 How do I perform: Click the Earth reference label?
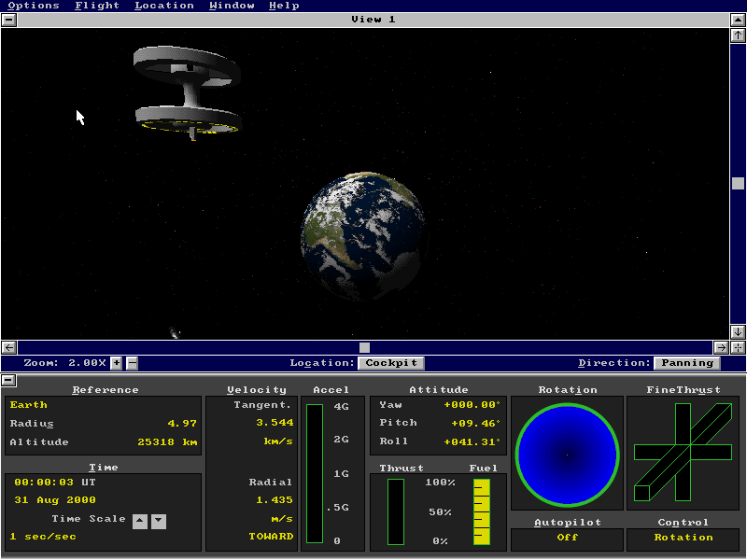pyautogui.click(x=29, y=405)
